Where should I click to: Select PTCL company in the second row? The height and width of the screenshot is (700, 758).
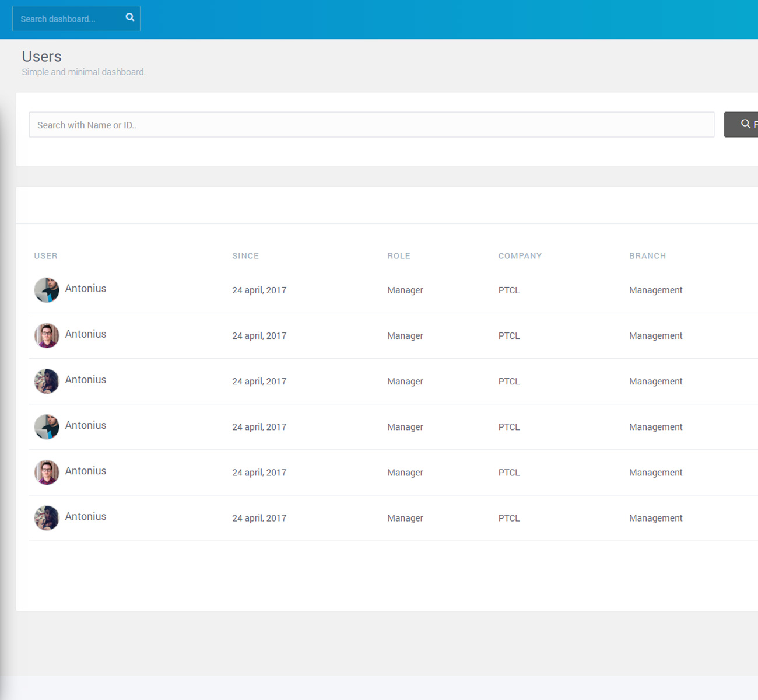508,336
